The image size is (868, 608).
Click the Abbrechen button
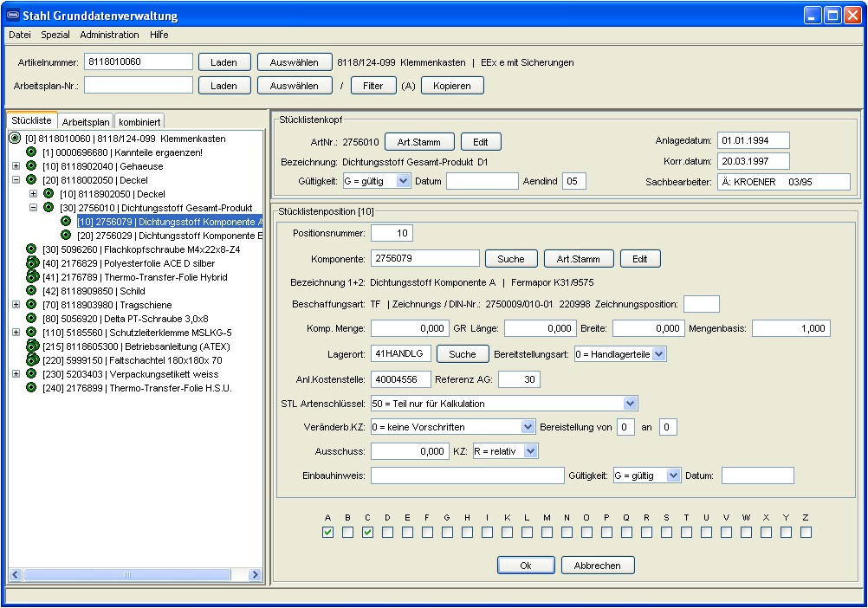pyautogui.click(x=598, y=566)
